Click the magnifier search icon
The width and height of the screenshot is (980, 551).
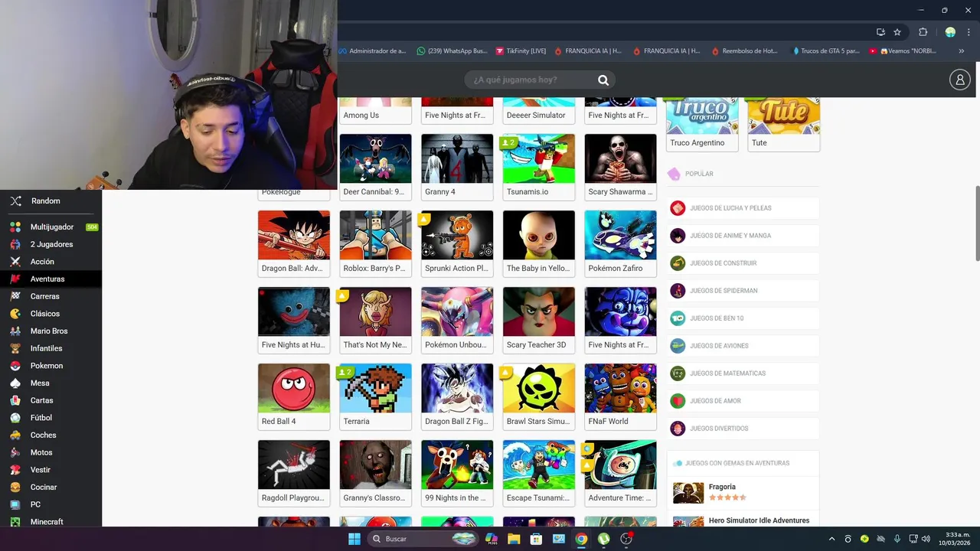pyautogui.click(x=603, y=80)
